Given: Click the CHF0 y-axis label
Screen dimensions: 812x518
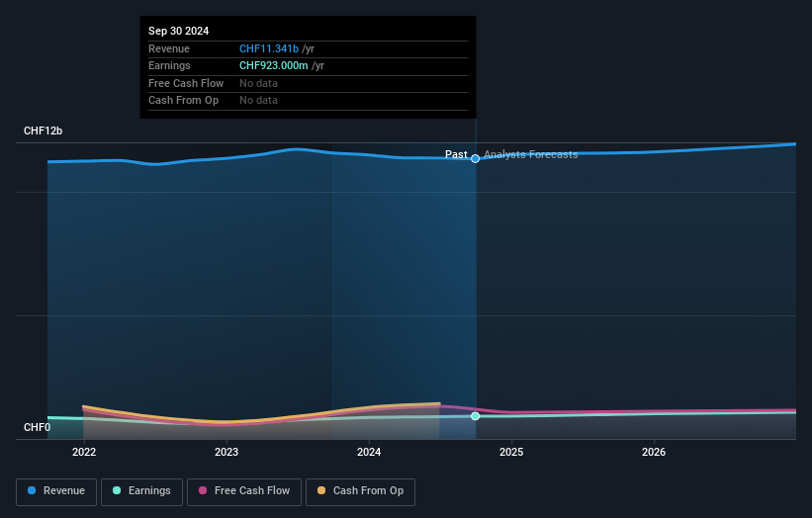Looking at the screenshot, I should coord(38,427).
